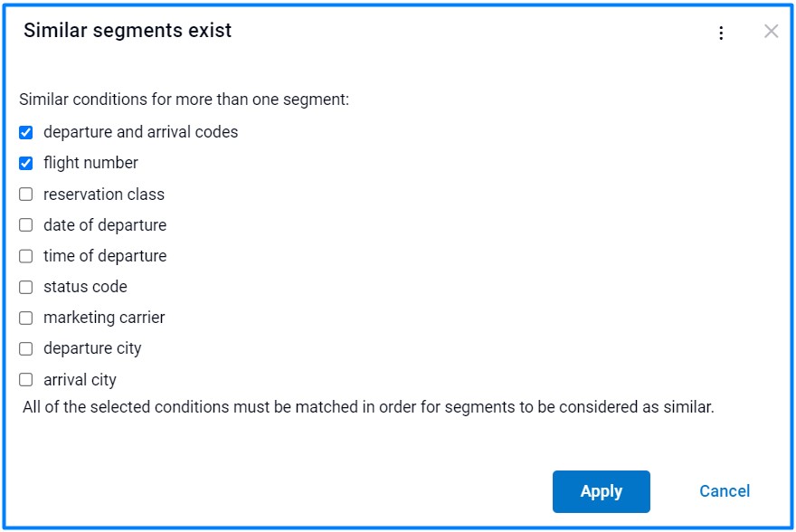
Task: Click the 'flight number' label text
Action: coord(90,163)
